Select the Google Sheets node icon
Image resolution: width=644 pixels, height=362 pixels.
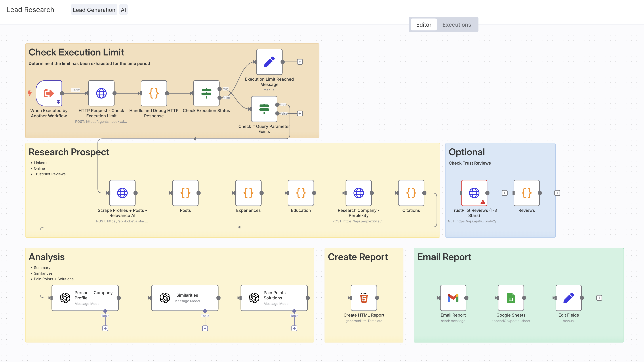click(x=510, y=298)
